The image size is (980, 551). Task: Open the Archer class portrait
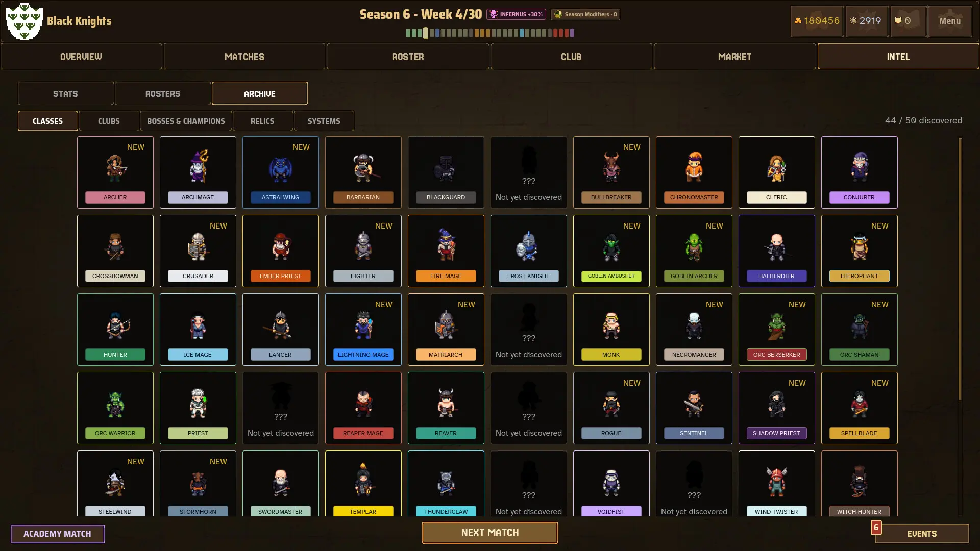[x=115, y=168]
